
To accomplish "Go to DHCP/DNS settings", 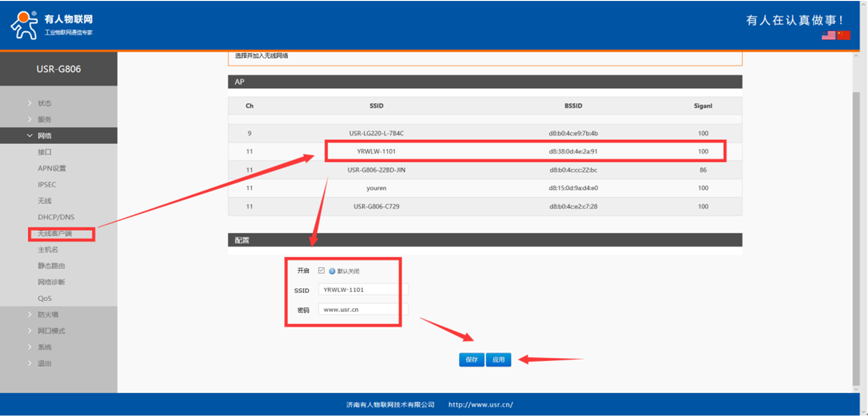I will [x=56, y=217].
